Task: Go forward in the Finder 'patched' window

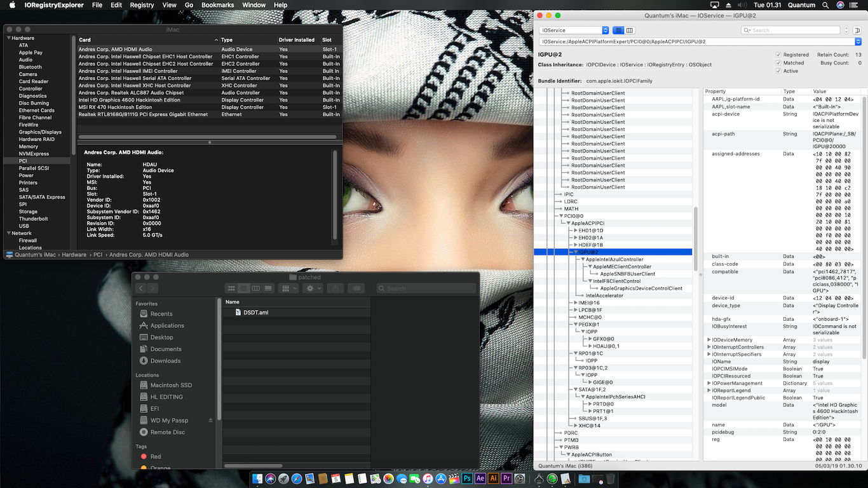Action: (x=153, y=288)
